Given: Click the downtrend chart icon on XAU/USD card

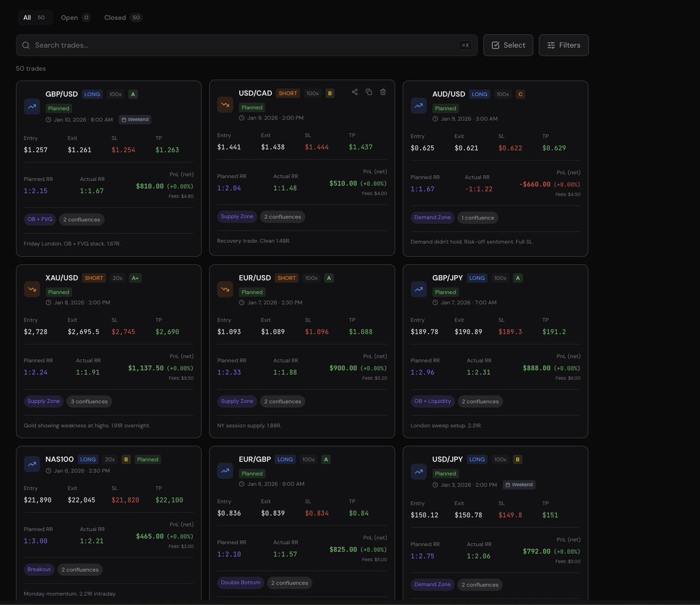Looking at the screenshot, I should pyautogui.click(x=32, y=289).
